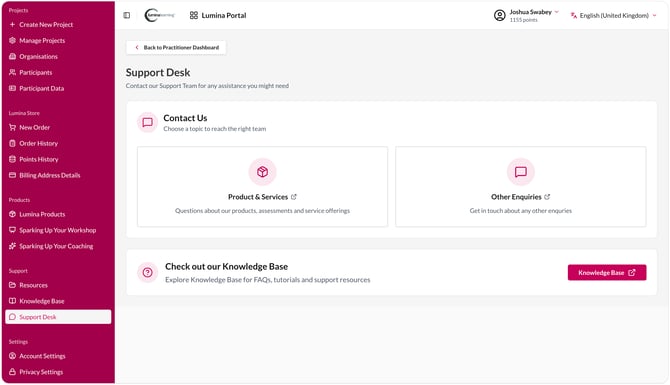Click the Resources folder icon
This screenshot has height=385, width=670.
click(x=12, y=285)
